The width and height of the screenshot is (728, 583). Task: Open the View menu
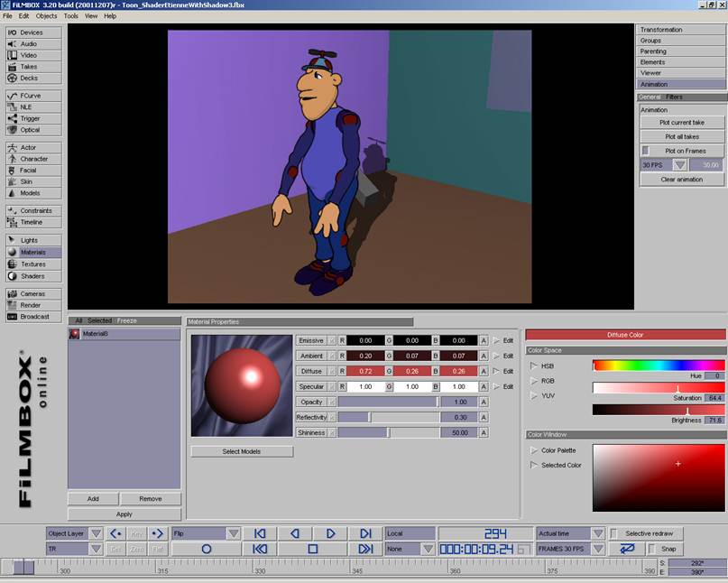click(91, 16)
